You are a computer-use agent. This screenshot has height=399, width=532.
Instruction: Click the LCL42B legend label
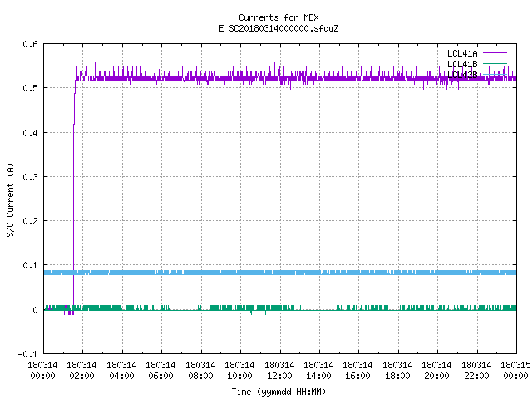462,75
